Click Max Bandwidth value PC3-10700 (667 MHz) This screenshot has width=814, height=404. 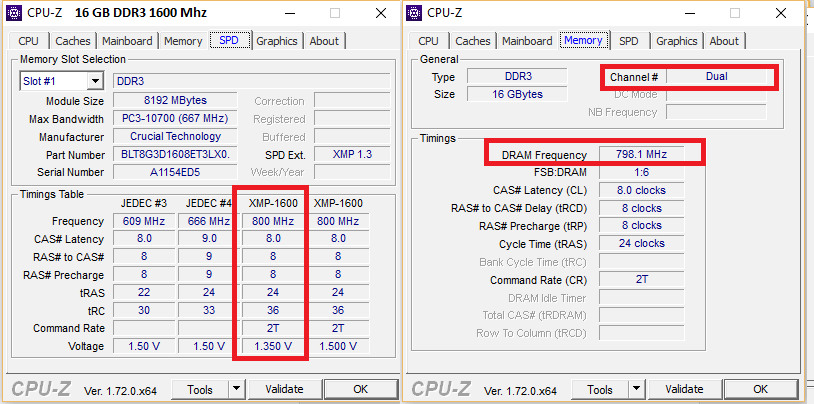175,119
